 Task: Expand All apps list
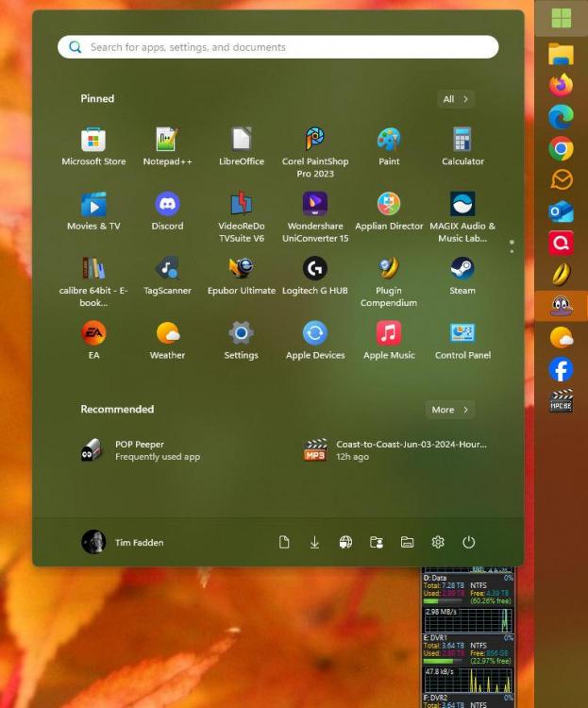click(x=456, y=99)
